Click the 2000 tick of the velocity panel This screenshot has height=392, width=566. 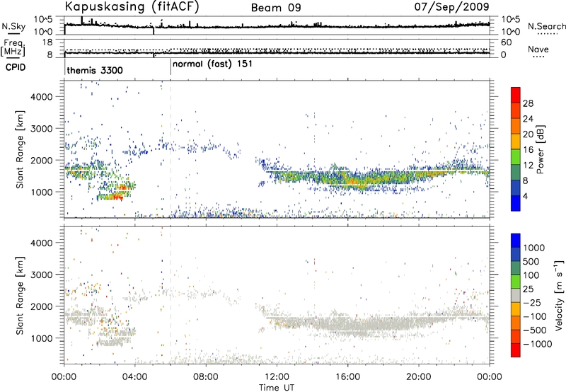[42, 306]
